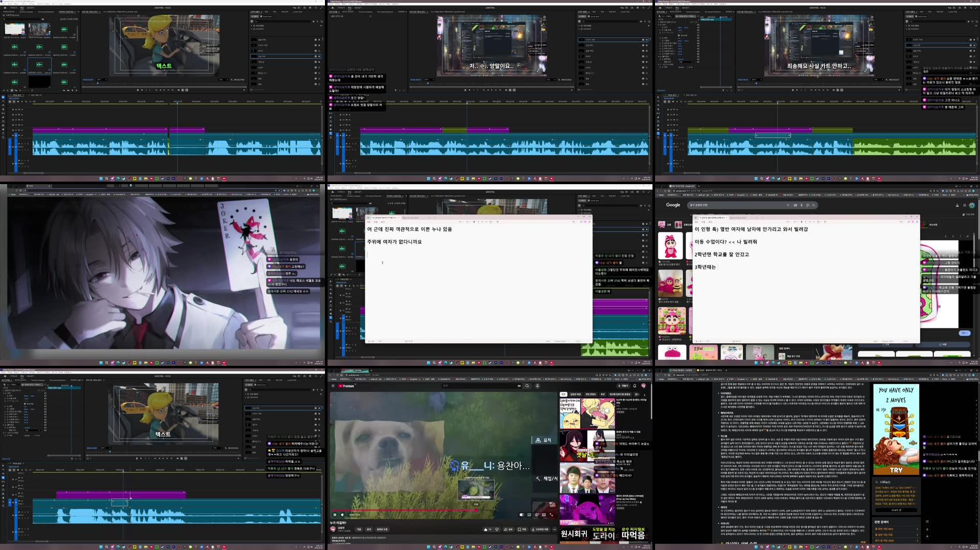
Task: Click the wiki sidebar list icon
Action: click(x=927, y=521)
